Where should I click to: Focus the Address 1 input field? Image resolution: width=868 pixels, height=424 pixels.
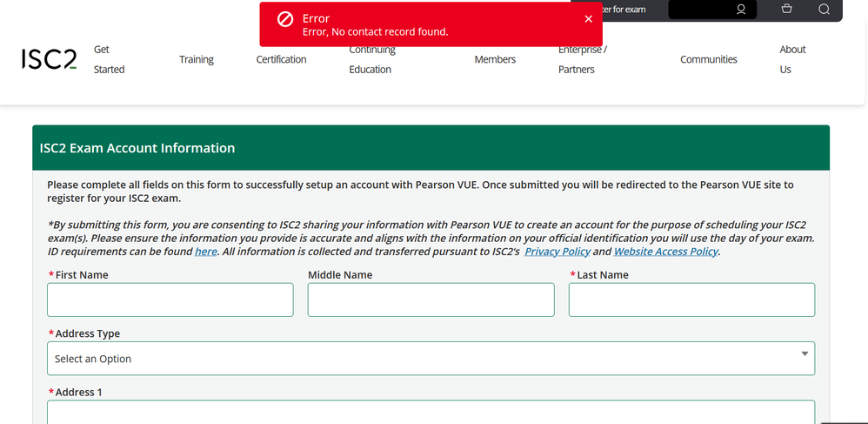tap(431, 412)
